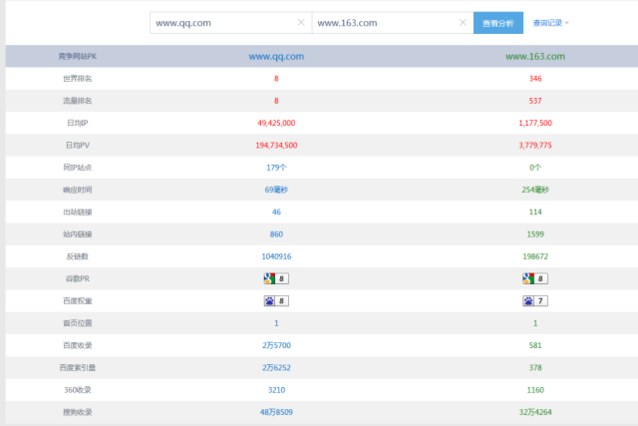The image size is (638, 426).
Task: Click internal links value 860
Action: tap(276, 234)
